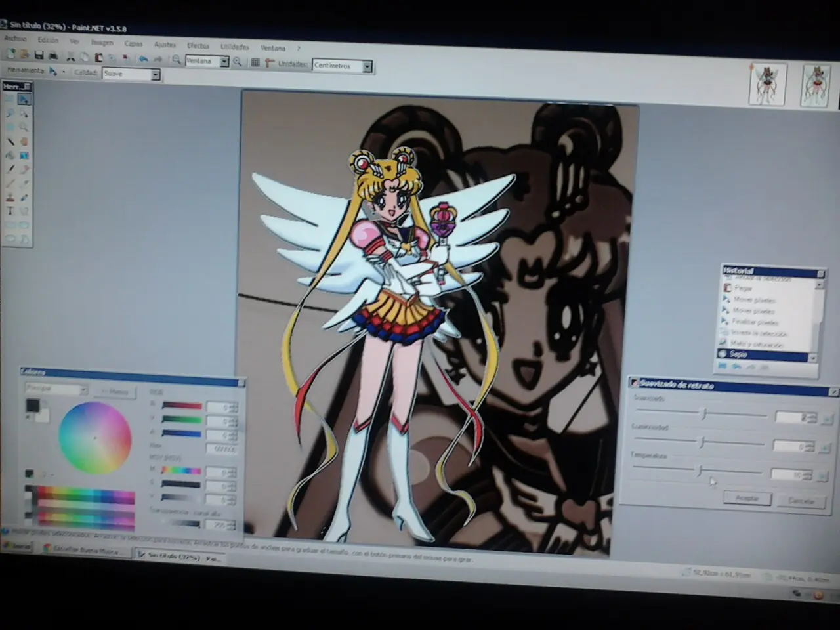The height and width of the screenshot is (630, 840).
Task: Click the Aceptar button
Action: (747, 498)
